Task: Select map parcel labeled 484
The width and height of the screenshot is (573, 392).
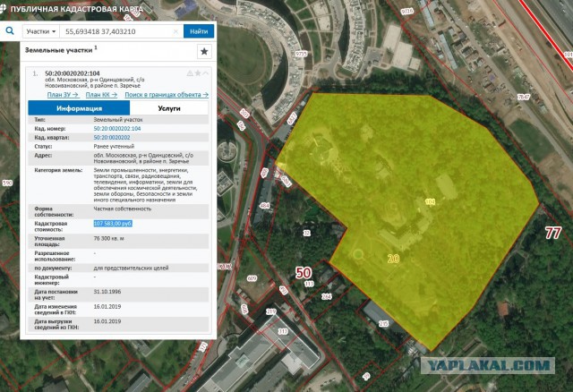Action: (264, 206)
